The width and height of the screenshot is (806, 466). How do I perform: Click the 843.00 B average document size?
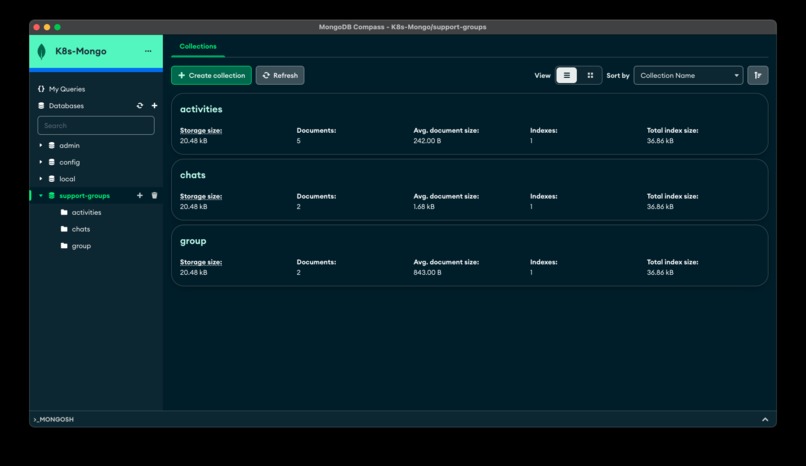click(428, 272)
